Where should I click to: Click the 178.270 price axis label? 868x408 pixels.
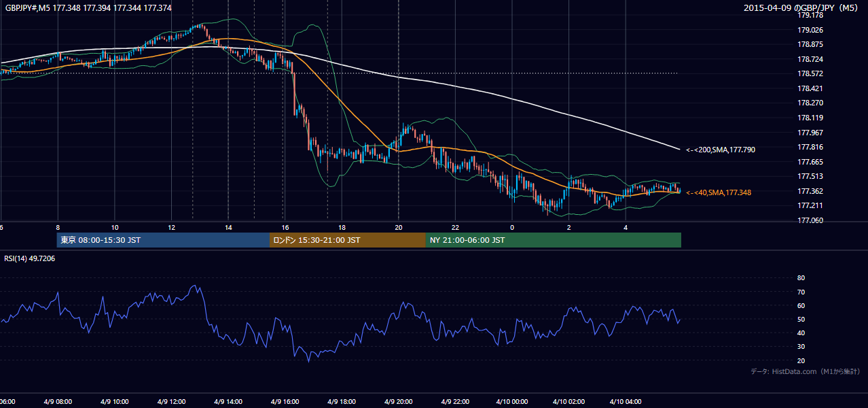810,103
